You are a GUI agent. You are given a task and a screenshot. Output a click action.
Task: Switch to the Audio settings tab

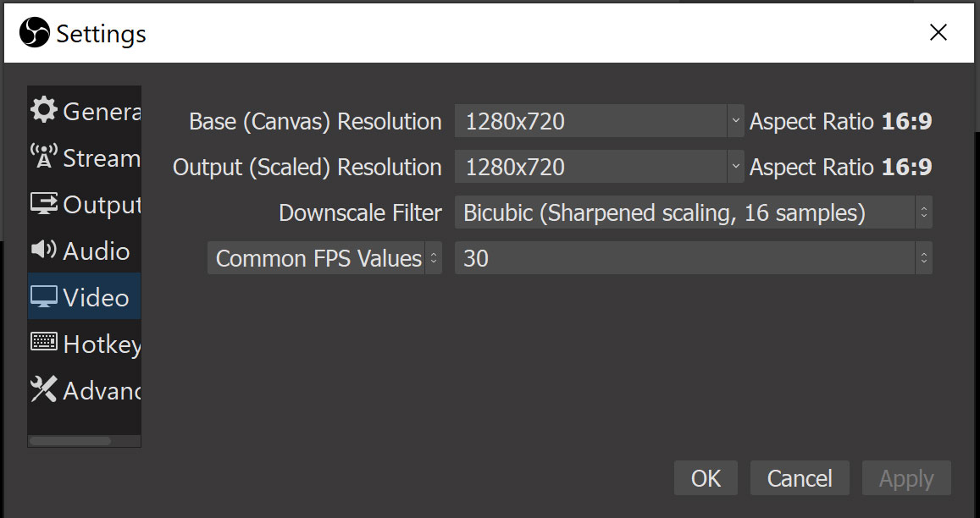coord(96,251)
